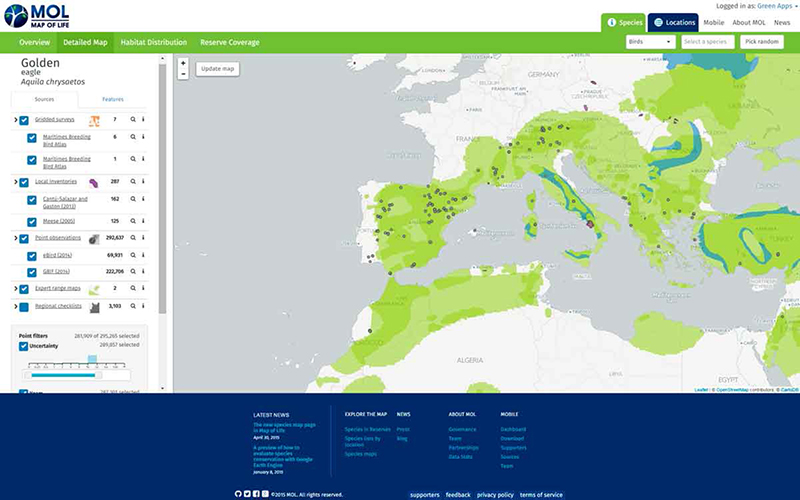Click the magnifier for eBird (2014)
The height and width of the screenshot is (500, 800).
click(x=133, y=255)
